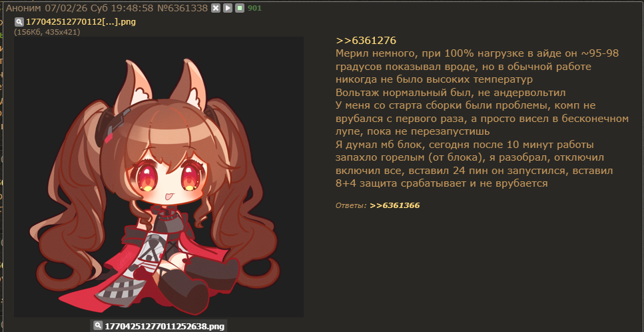
Task: Click the play arrow icon in post header
Action: click(x=228, y=8)
